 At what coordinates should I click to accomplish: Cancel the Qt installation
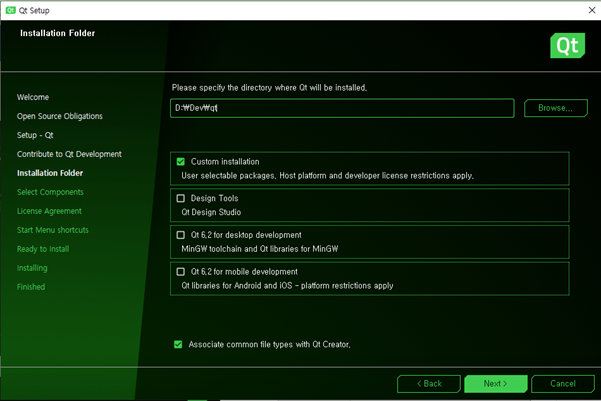tap(563, 384)
